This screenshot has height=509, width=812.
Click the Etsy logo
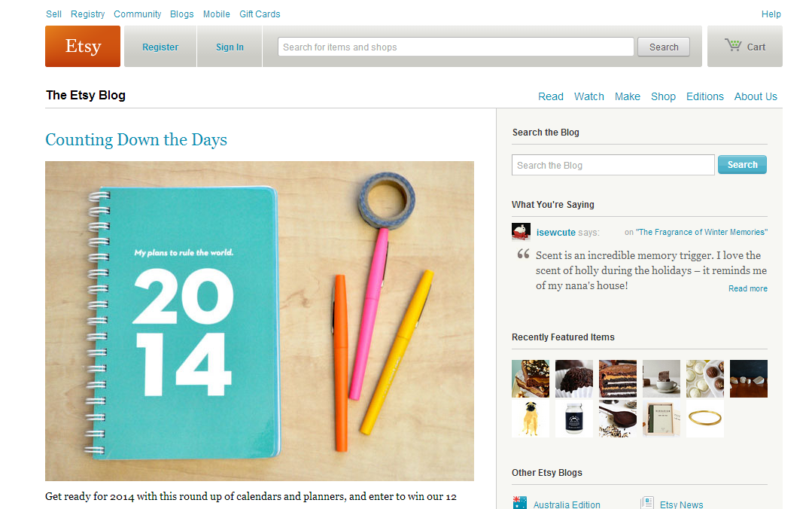click(x=83, y=46)
